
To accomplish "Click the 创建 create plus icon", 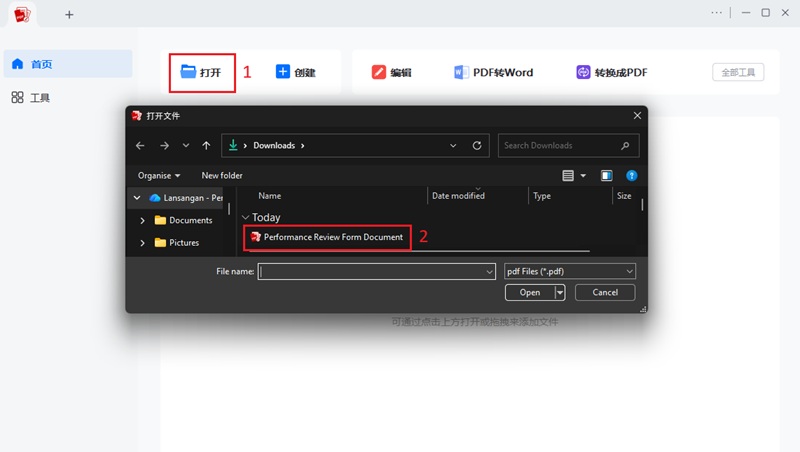I will point(283,71).
